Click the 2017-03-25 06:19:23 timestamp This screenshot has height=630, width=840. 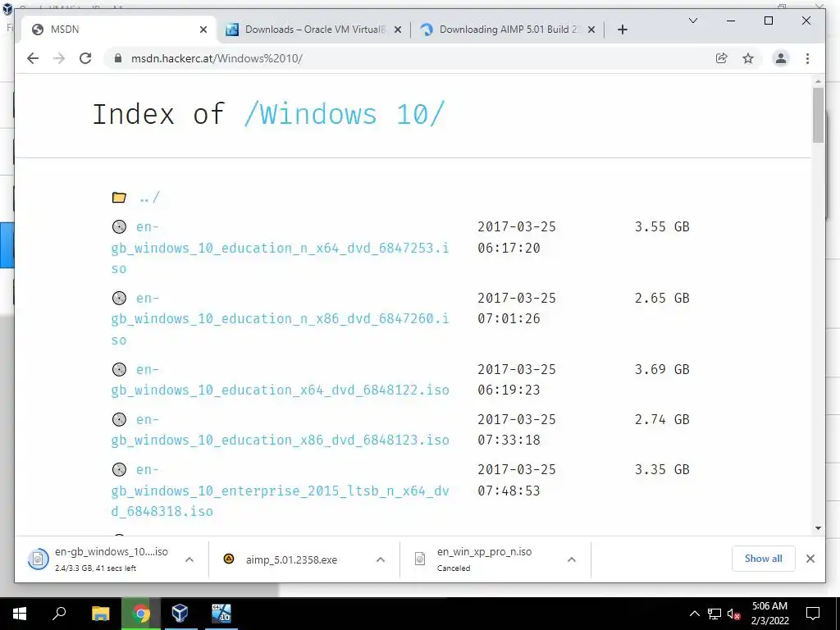[x=517, y=379]
